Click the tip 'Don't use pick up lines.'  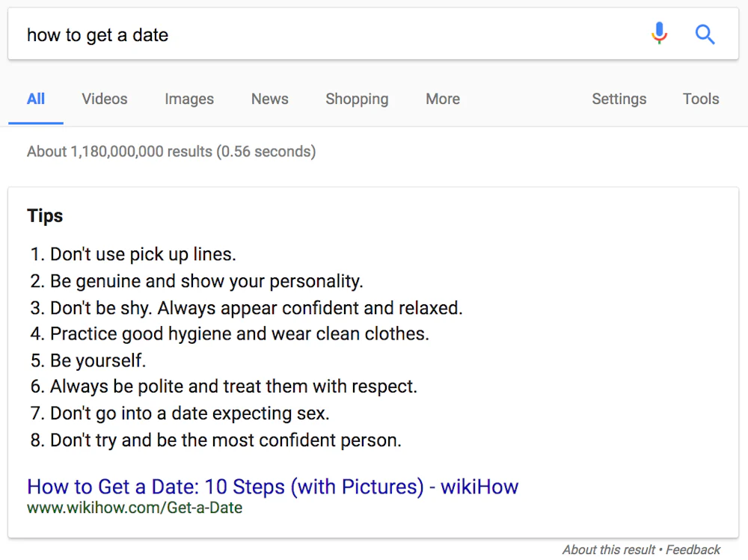click(x=142, y=254)
